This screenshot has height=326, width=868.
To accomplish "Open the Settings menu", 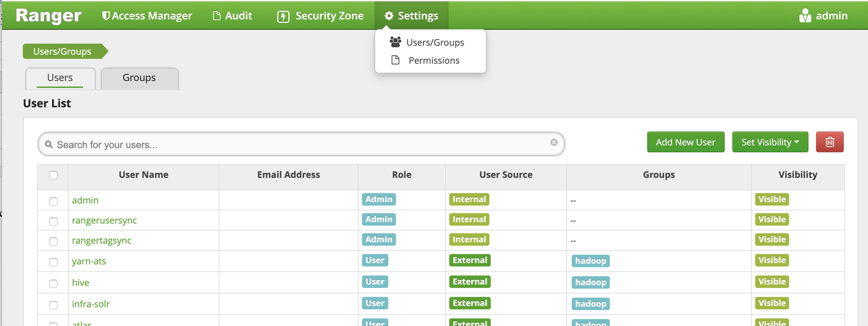I will [411, 16].
